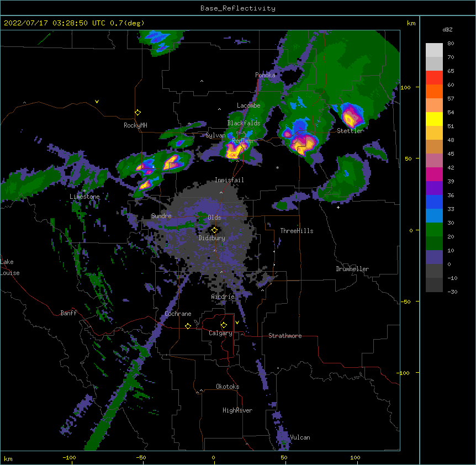Click the Stettler city label
This screenshot has width=476, height=465.
pyautogui.click(x=350, y=131)
